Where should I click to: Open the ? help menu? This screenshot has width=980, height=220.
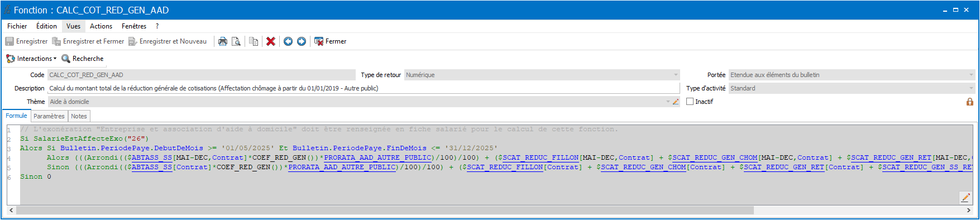coord(157,26)
